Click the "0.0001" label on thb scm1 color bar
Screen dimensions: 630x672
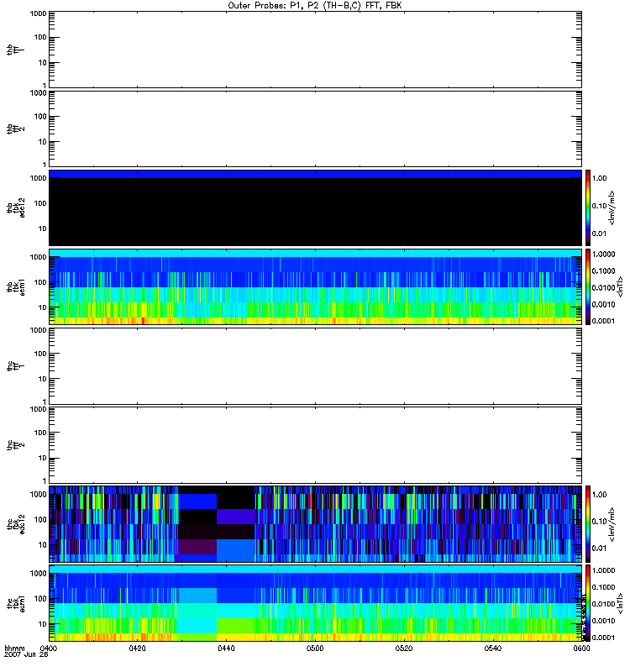(x=603, y=321)
